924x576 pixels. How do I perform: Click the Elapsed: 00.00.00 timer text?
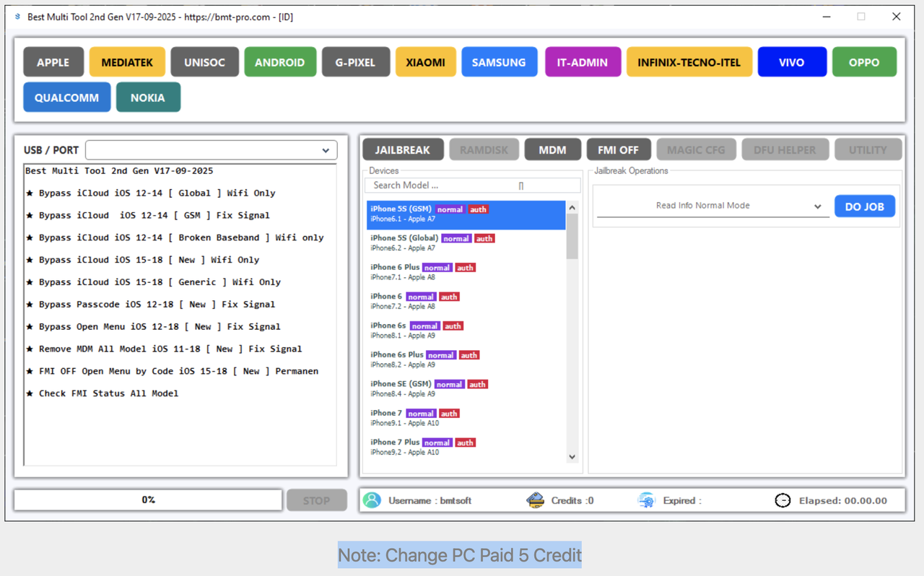(843, 501)
